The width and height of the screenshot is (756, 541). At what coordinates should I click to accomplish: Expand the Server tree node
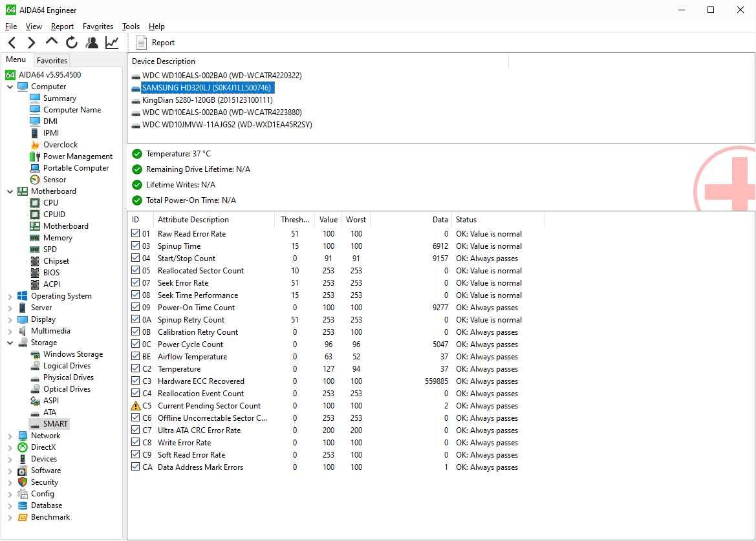[10, 308]
